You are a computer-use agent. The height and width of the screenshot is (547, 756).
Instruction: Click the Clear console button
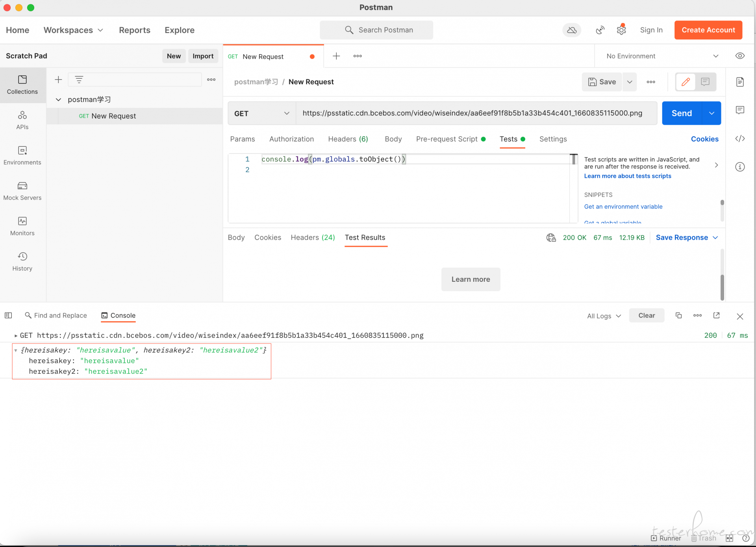click(647, 316)
